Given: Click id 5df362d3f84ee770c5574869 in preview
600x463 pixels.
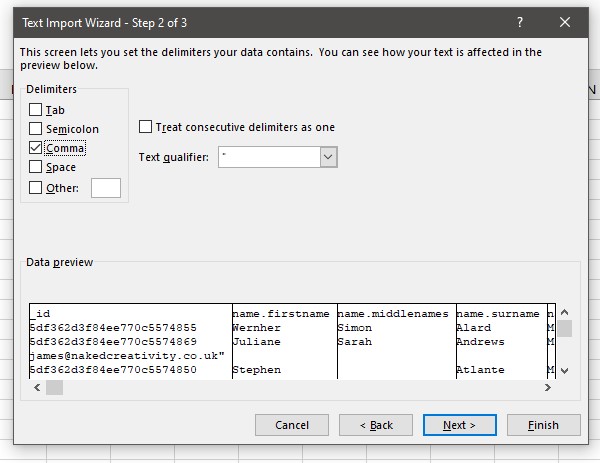Looking at the screenshot, I should [113, 342].
